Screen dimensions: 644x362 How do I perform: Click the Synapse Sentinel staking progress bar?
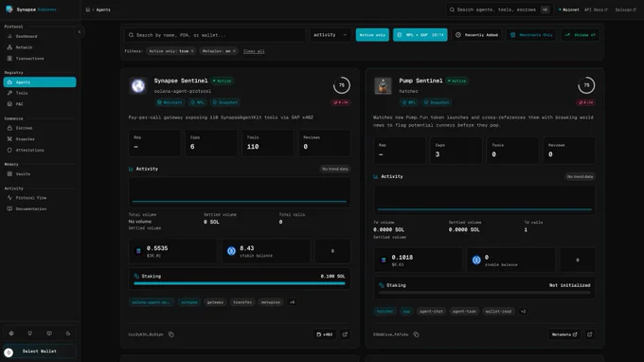pos(240,283)
